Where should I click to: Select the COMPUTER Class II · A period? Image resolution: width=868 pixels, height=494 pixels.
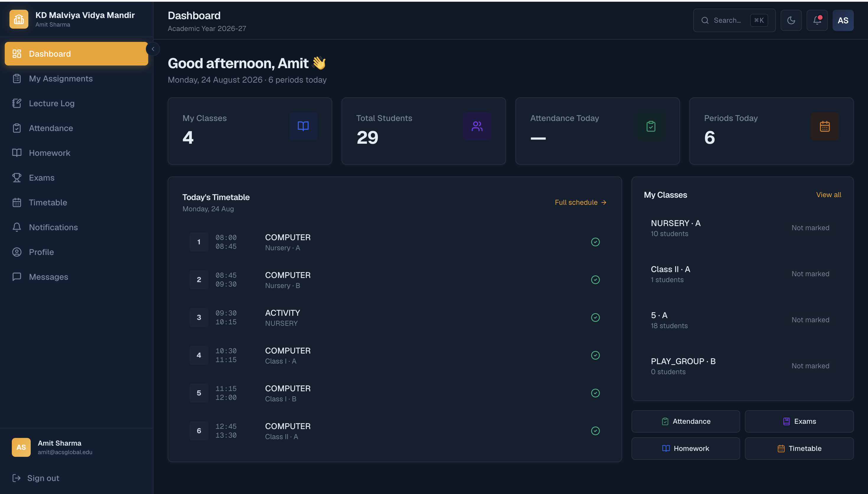[x=395, y=431]
